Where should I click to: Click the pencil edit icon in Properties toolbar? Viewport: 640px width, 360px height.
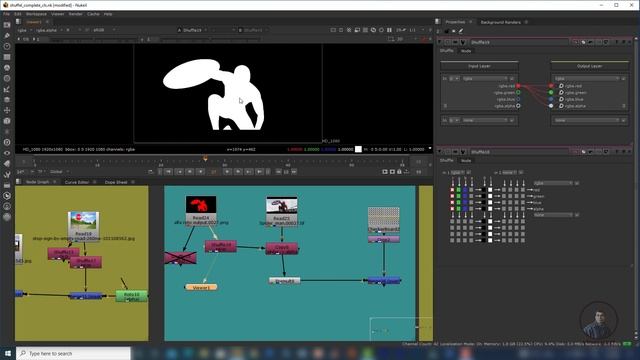click(461, 31)
